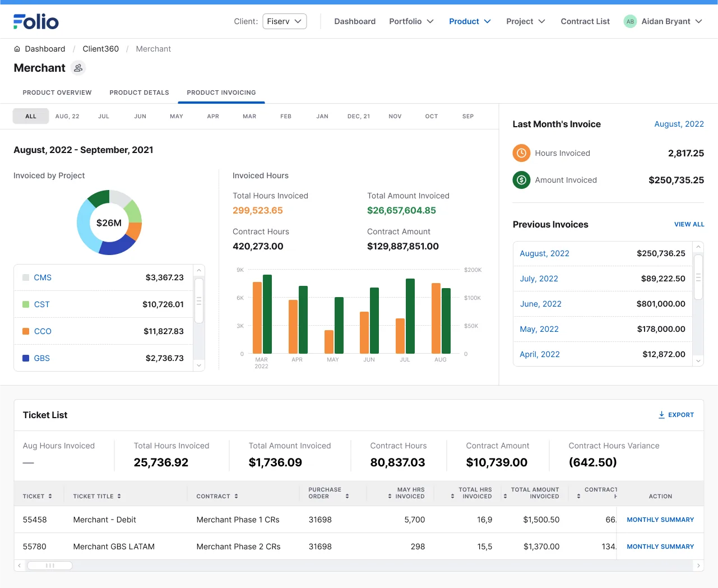718x588 pixels.
Task: Click the orange Hours Invoiced clock icon
Action: pos(521,153)
